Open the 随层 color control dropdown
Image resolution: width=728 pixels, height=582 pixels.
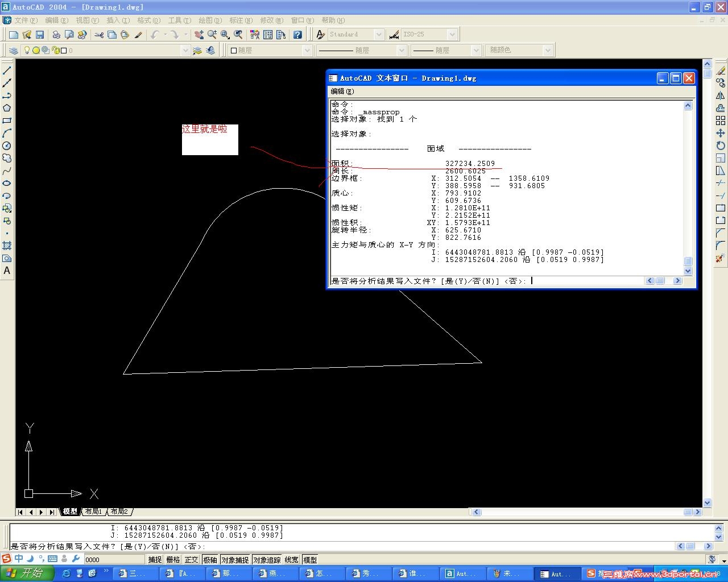[x=307, y=51]
